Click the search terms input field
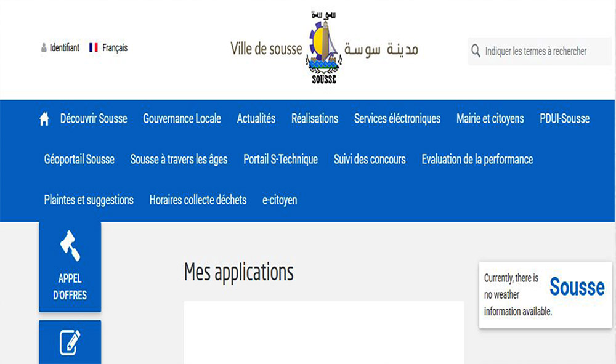This screenshot has height=364, width=616. (x=540, y=51)
